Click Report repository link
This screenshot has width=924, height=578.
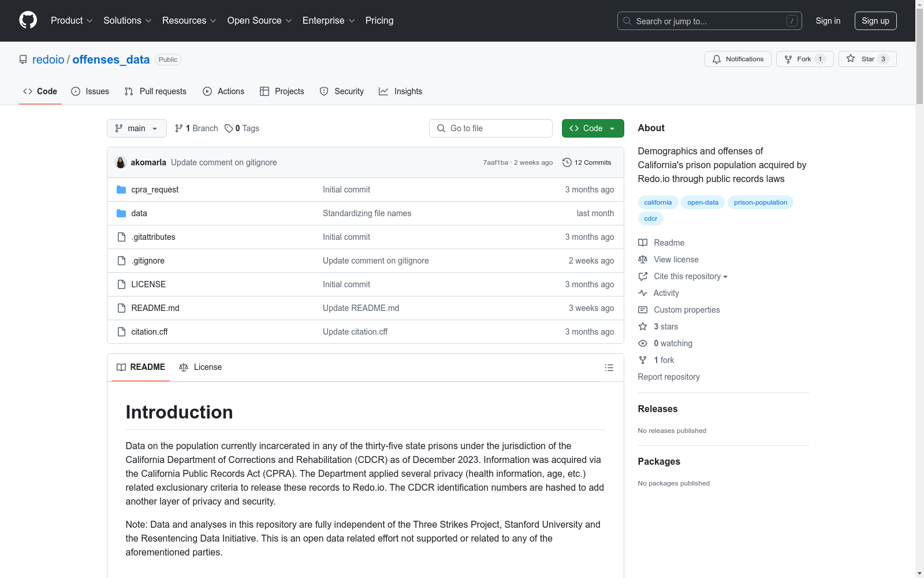click(x=669, y=377)
